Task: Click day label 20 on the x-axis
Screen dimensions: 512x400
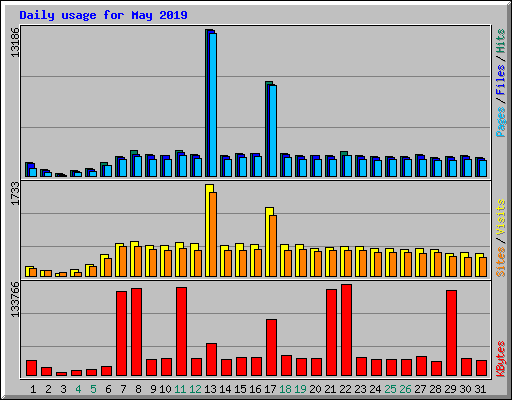Action: tap(315, 389)
